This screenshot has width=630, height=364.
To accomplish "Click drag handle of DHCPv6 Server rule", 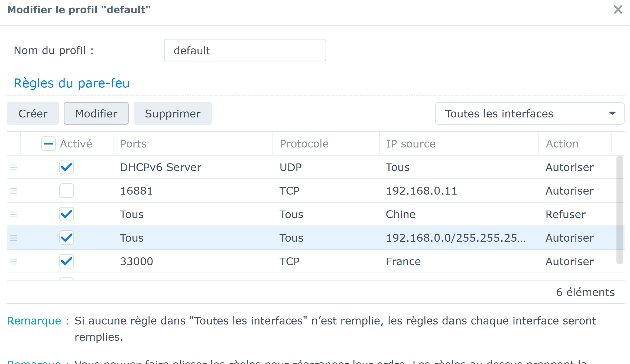I will point(14,167).
